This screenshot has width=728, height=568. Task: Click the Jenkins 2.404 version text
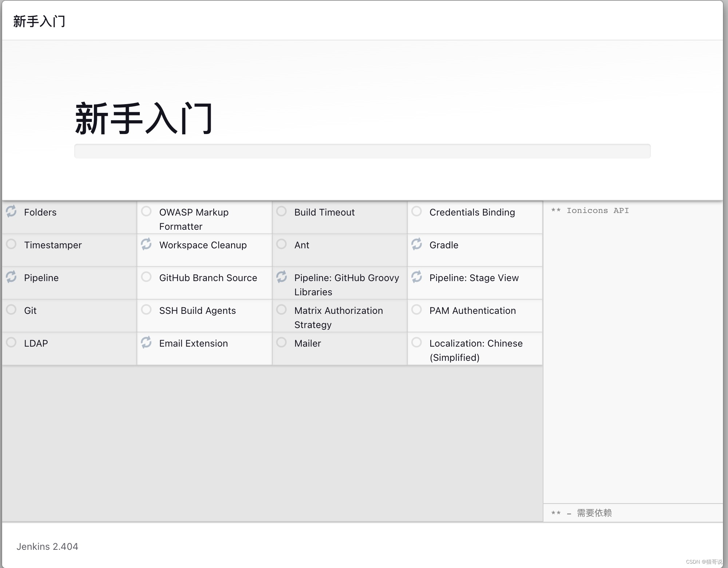(x=47, y=547)
